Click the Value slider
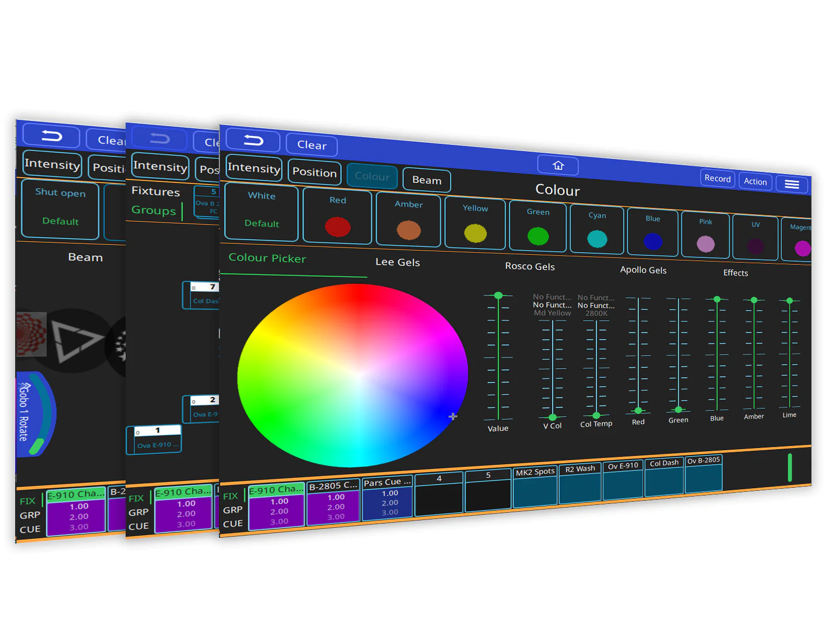This screenshot has height=644, width=834. [x=498, y=357]
